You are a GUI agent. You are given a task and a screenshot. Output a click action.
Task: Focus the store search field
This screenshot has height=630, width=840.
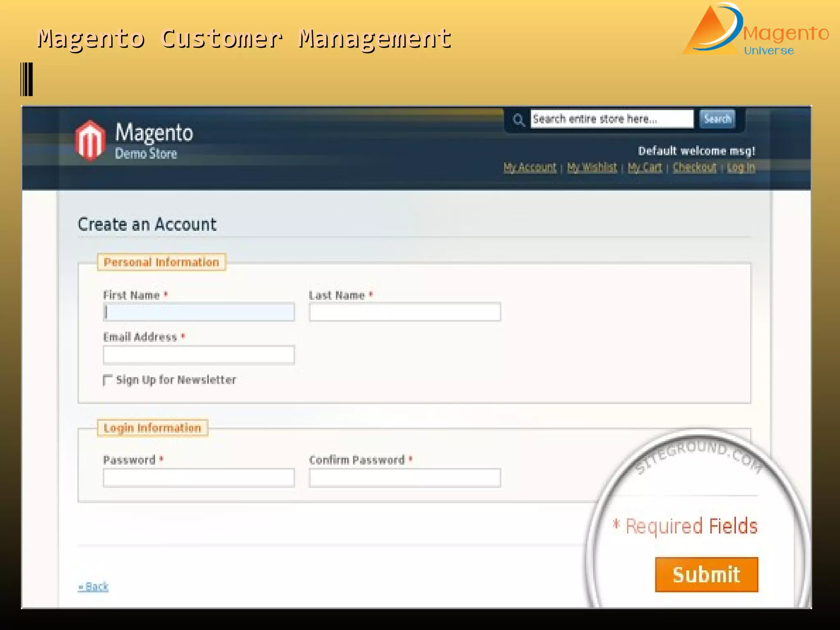pyautogui.click(x=612, y=119)
